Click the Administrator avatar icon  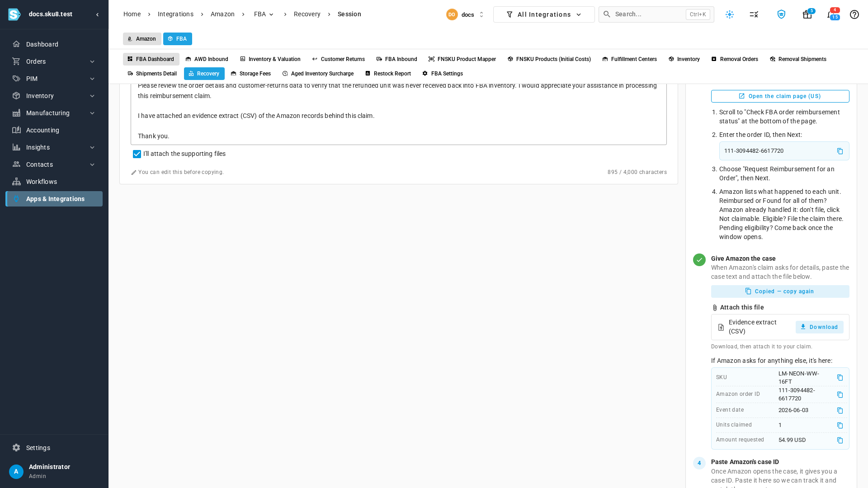[x=16, y=472]
